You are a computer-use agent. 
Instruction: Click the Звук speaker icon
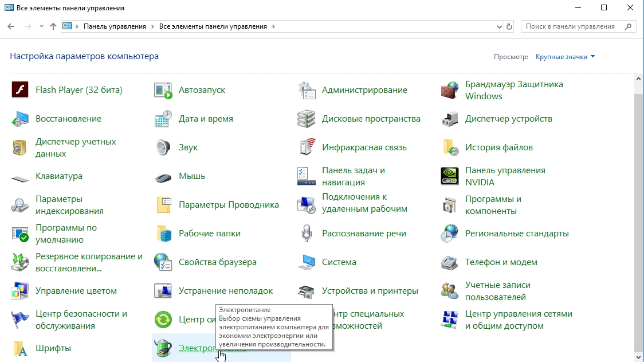pyautogui.click(x=163, y=147)
